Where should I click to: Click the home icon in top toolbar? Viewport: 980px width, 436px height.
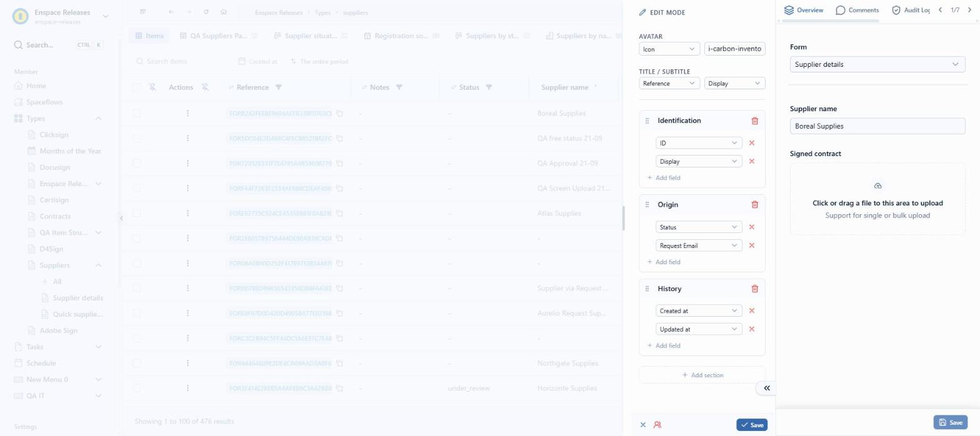click(x=224, y=12)
